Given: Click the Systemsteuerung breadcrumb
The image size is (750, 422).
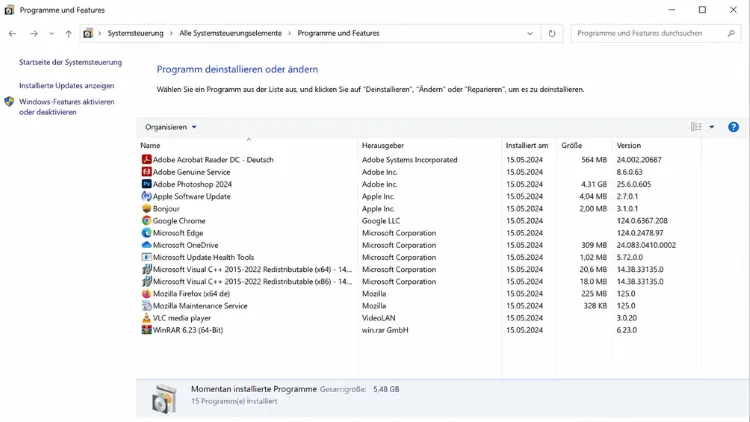Looking at the screenshot, I should tap(135, 33).
